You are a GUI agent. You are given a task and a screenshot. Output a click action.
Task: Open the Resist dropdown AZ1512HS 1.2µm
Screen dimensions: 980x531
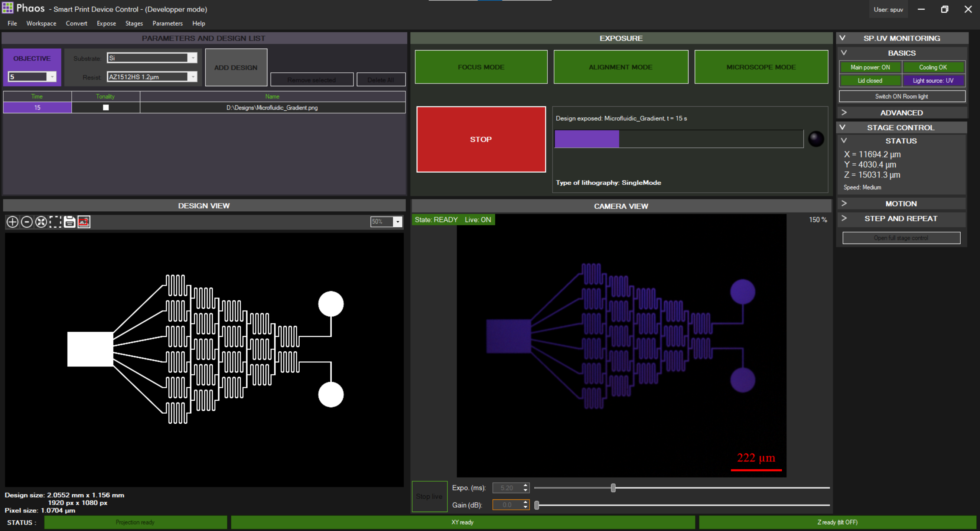pos(193,77)
